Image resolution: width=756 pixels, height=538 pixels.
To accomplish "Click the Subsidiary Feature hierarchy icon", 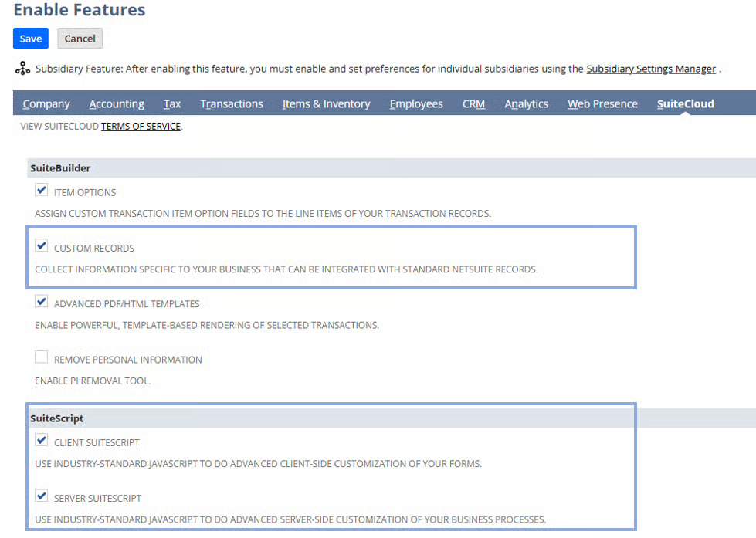I will (x=22, y=69).
